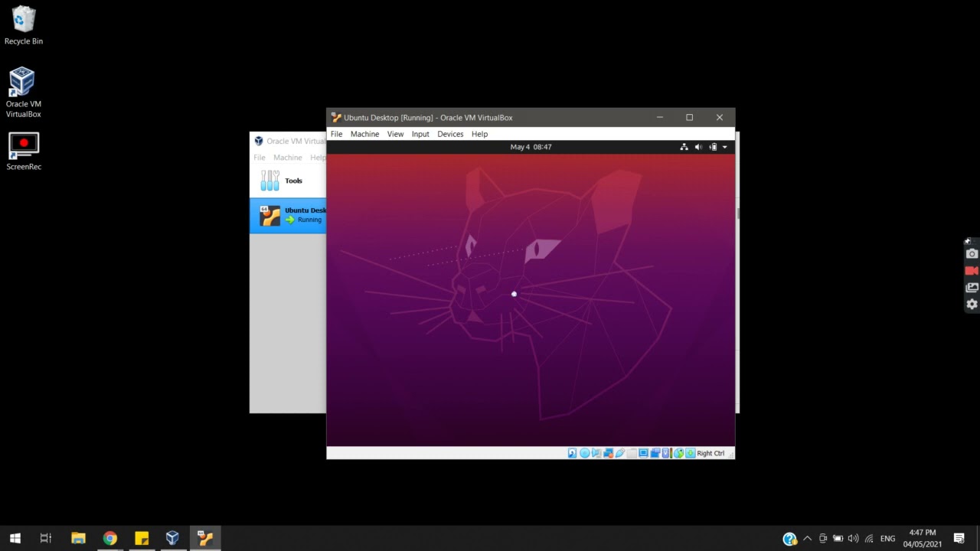
Task: Start recording with ScreenRec red video icon
Action: [x=972, y=271]
